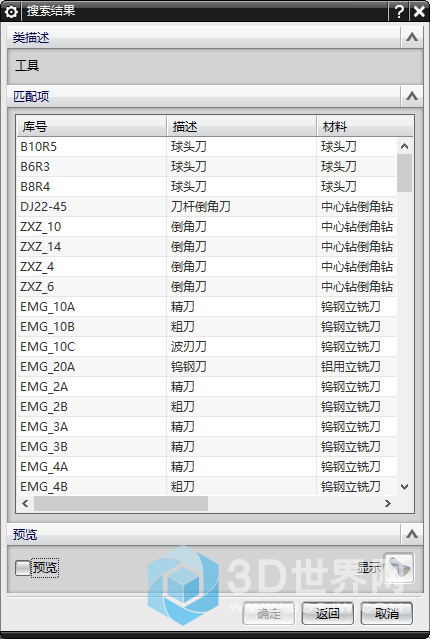Sort by the 描述 column header

[x=242, y=126]
